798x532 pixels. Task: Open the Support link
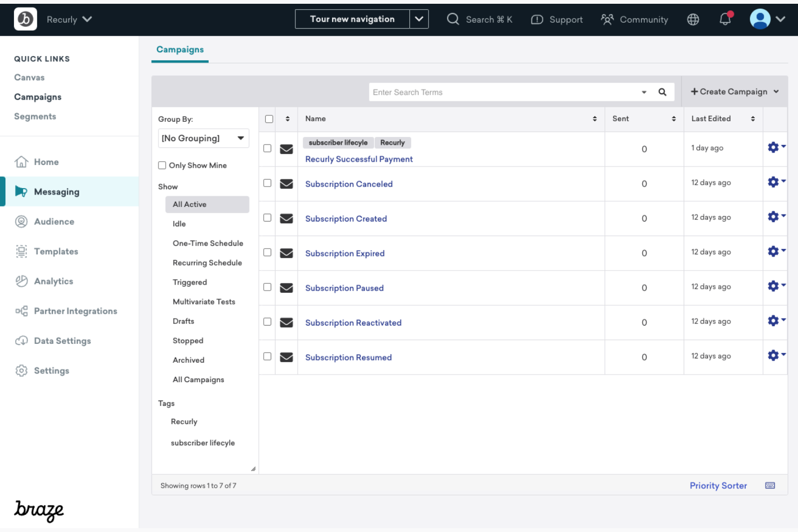pos(557,19)
